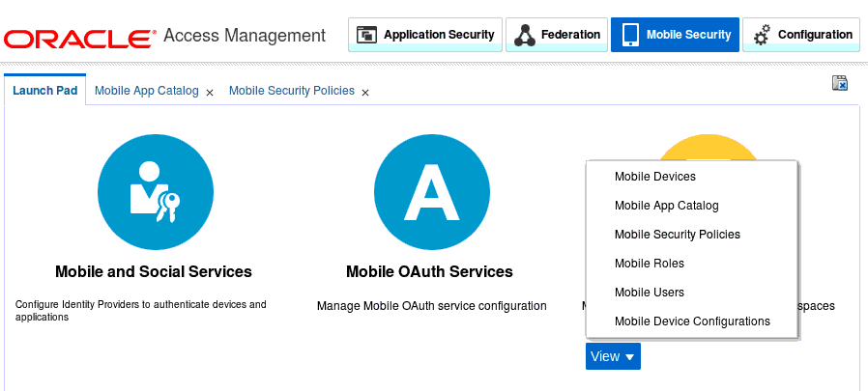Switch to the Mobile Security Policies tab
Viewport: 868px width, 391px height.
click(x=292, y=91)
